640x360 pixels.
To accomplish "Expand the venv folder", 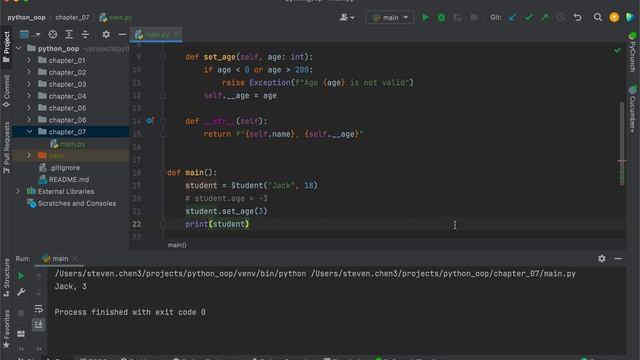I will (x=29, y=156).
